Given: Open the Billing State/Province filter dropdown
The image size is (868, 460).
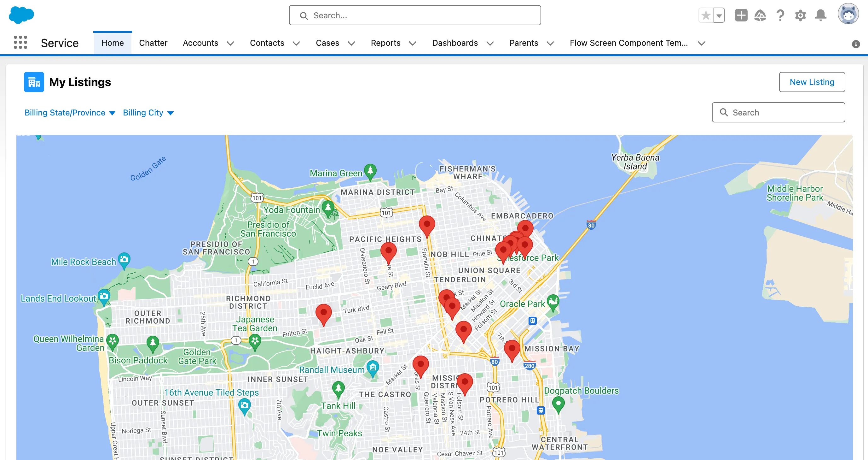Looking at the screenshot, I should [112, 113].
